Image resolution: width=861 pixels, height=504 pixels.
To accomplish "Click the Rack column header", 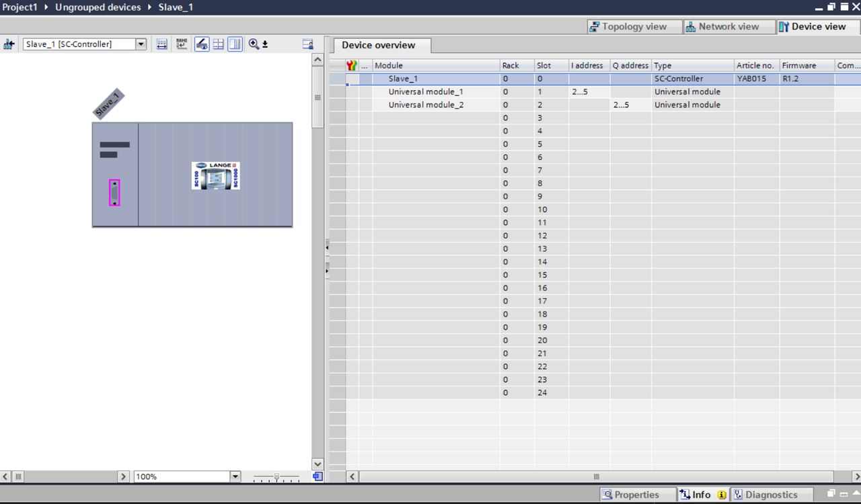I will [x=517, y=66].
